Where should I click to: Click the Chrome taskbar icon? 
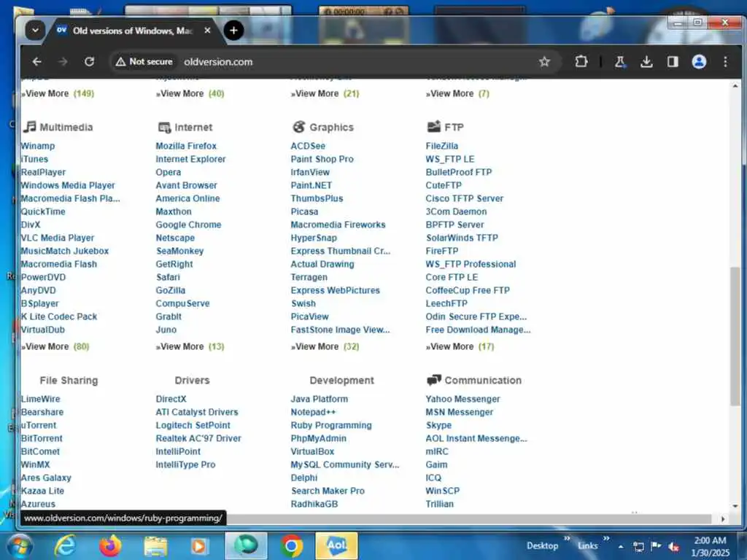pos(292,545)
